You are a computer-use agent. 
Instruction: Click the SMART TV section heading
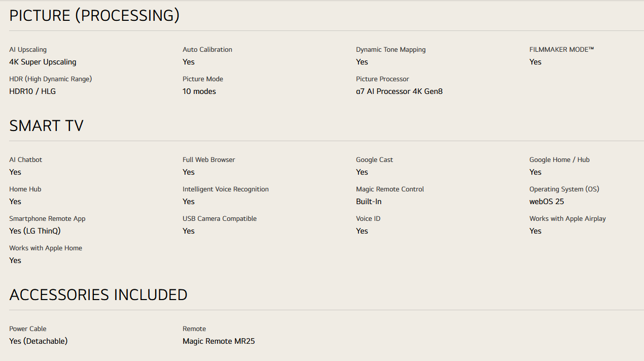(46, 126)
